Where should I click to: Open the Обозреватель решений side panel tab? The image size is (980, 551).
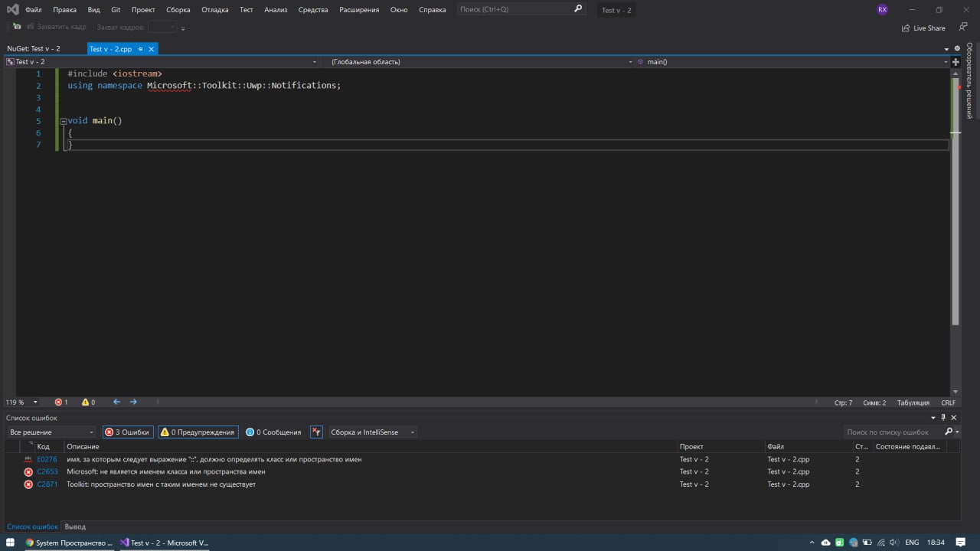(x=969, y=80)
